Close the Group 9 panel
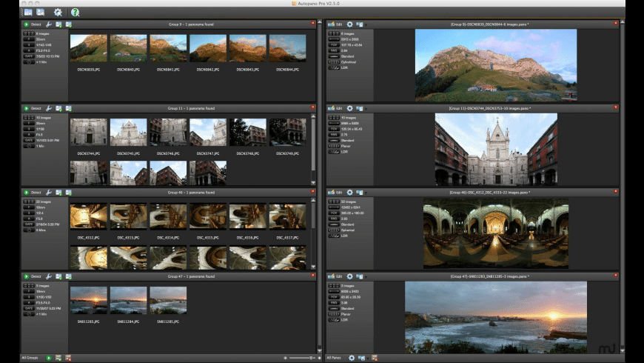The width and height of the screenshot is (644, 363). click(x=312, y=24)
